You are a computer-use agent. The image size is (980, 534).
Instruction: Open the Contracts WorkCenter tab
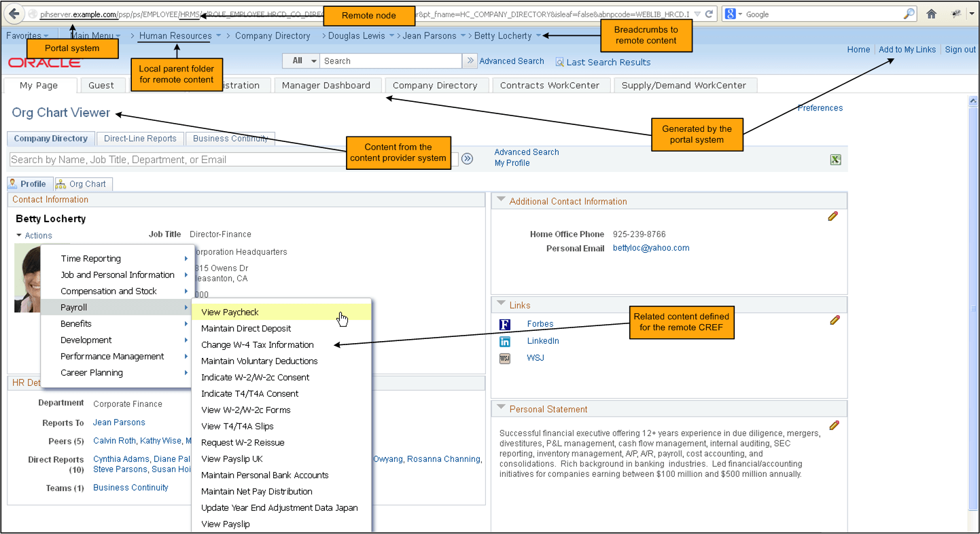tap(550, 85)
